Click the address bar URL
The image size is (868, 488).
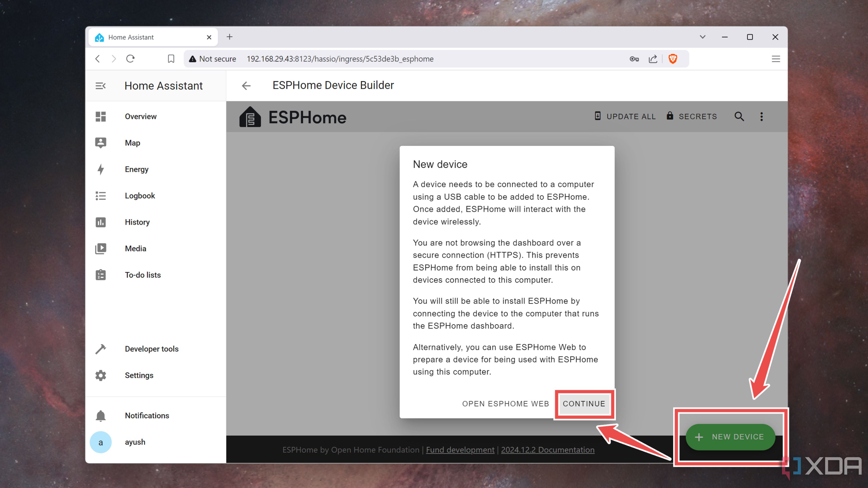[x=340, y=59]
